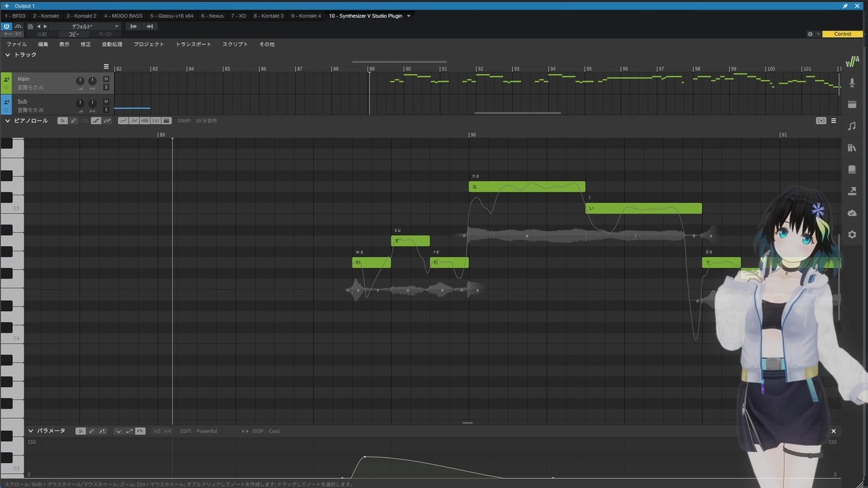Open the render export panel icon

click(852, 191)
